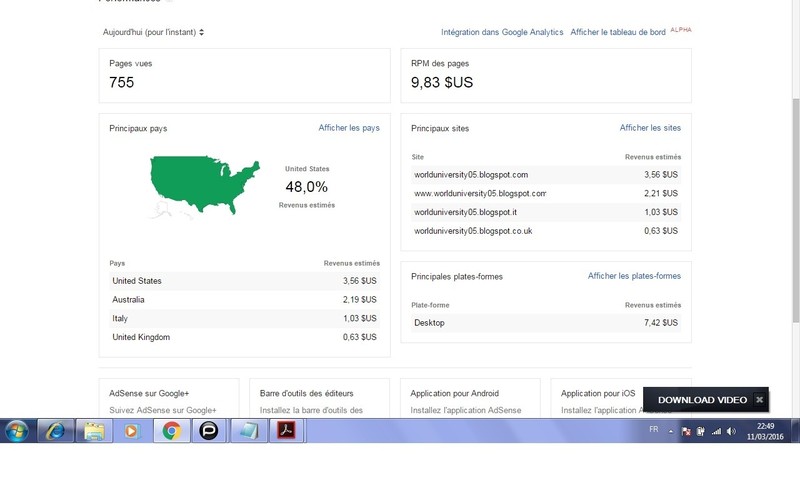This screenshot has height=500, width=800.
Task: Open Windows Explorer folder icon in taskbar
Action: tap(94, 431)
